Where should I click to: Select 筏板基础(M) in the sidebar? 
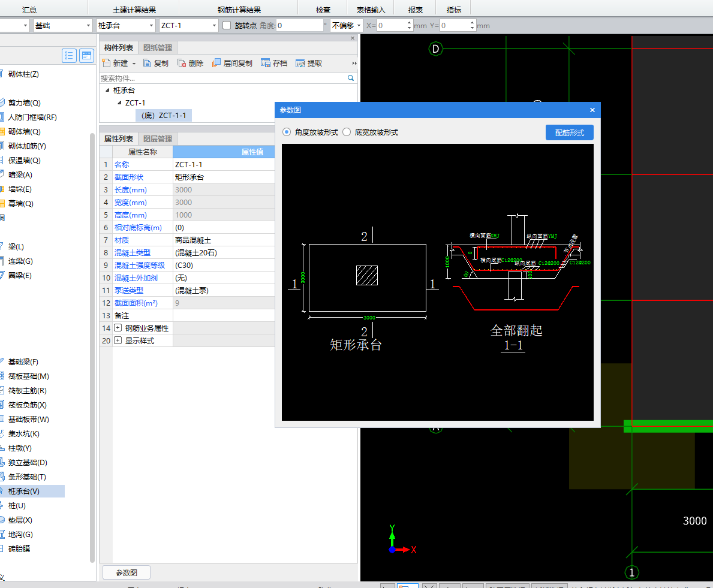point(28,376)
